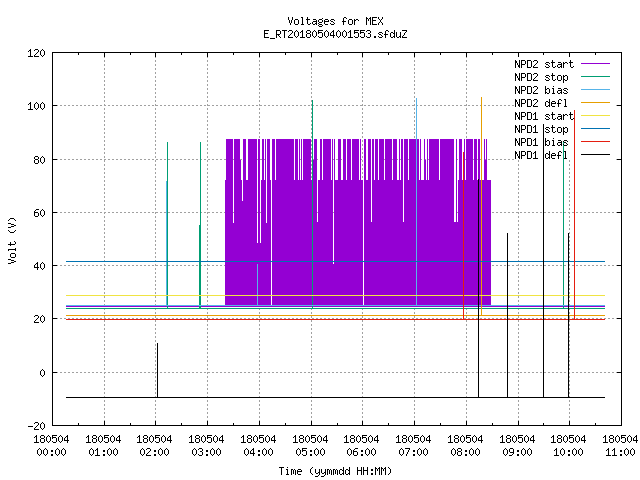Click the chart title 'Voltages for MEX'
The height and width of the screenshot is (480, 640).
pyautogui.click(x=335, y=21)
